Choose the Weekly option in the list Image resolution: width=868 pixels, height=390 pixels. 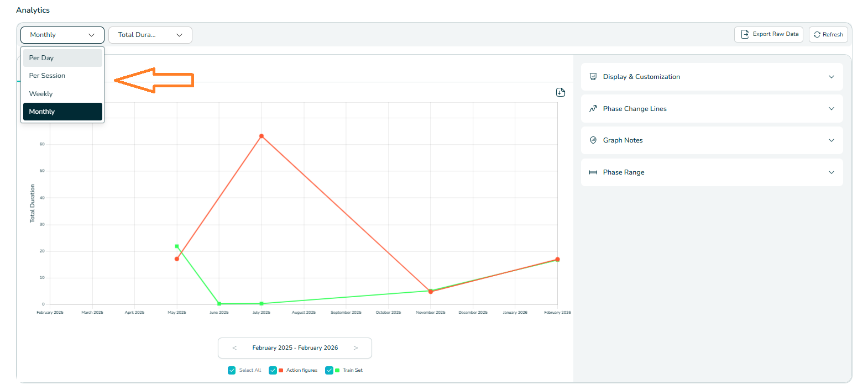point(62,94)
